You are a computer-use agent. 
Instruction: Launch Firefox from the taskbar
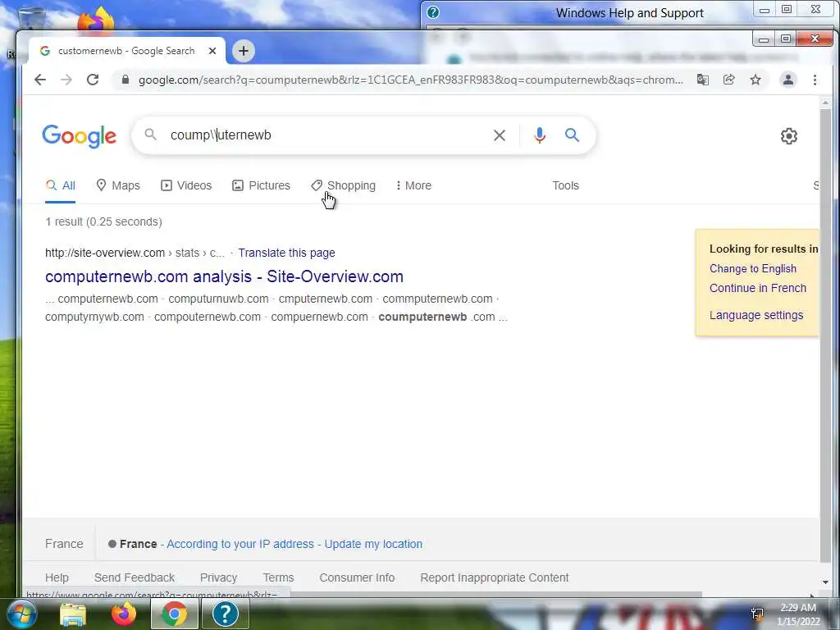[124, 614]
